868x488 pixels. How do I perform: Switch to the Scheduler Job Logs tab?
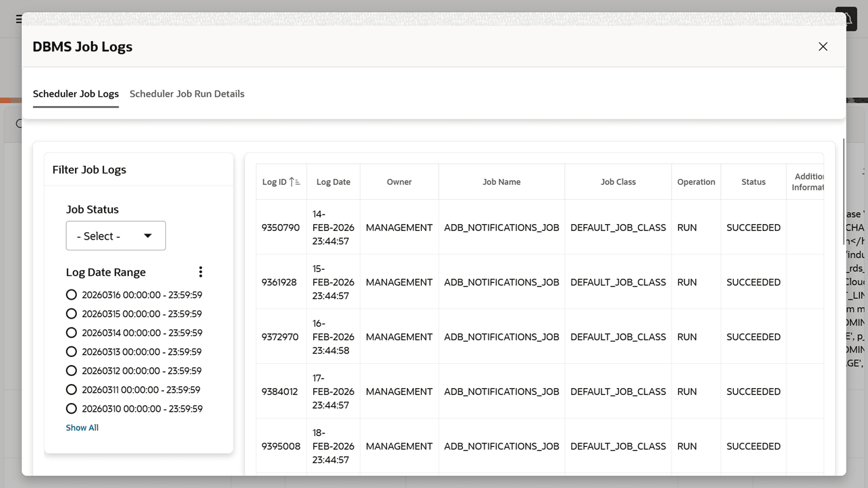click(x=76, y=94)
